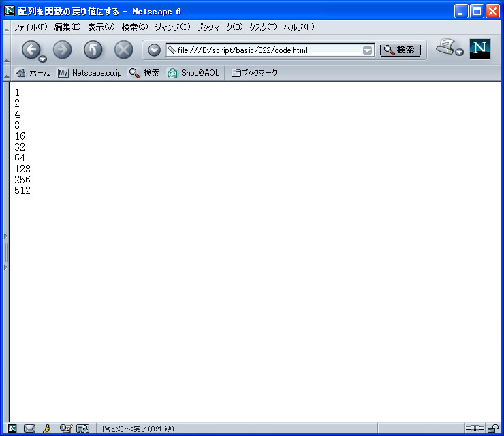
Task: Open Instant Messenger running man icon
Action: [x=47, y=429]
